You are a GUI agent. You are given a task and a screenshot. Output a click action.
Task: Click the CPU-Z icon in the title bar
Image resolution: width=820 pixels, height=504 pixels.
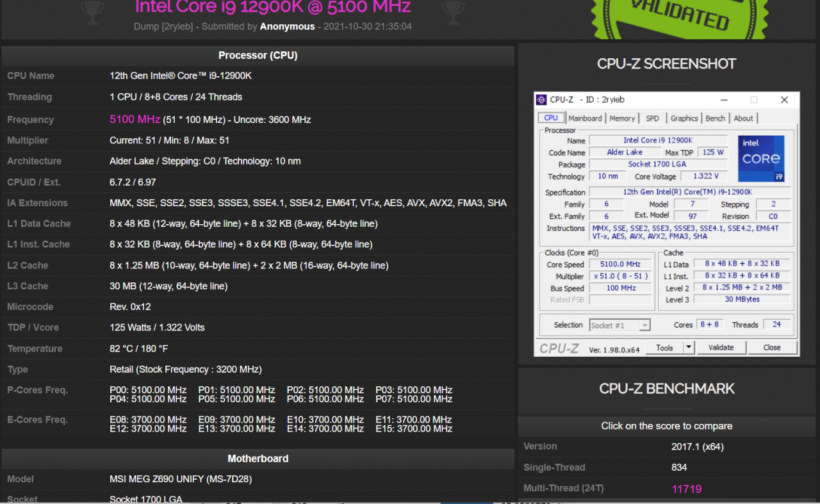pos(541,99)
